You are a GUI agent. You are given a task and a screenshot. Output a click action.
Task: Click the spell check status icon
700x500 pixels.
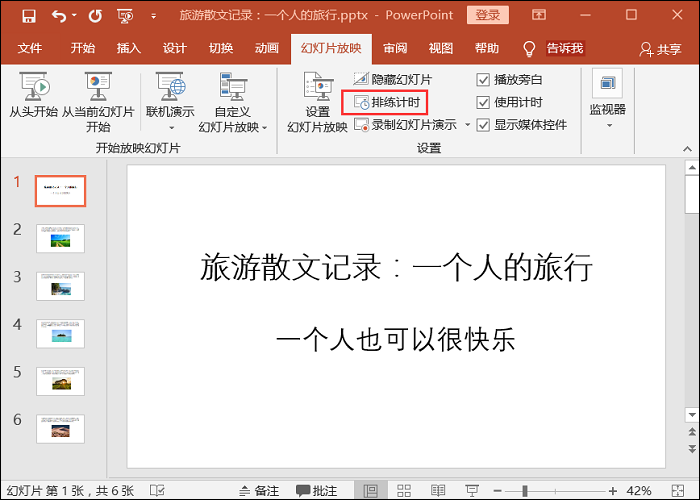pos(157,491)
